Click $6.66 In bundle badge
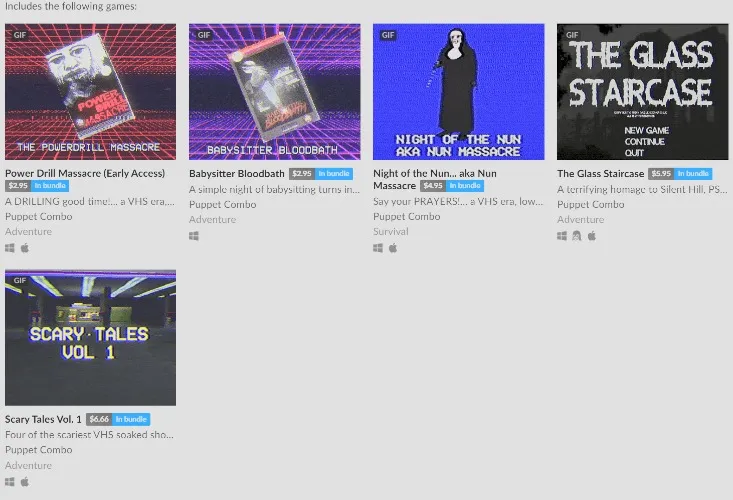The height and width of the screenshot is (500, 733). click(x=118, y=419)
